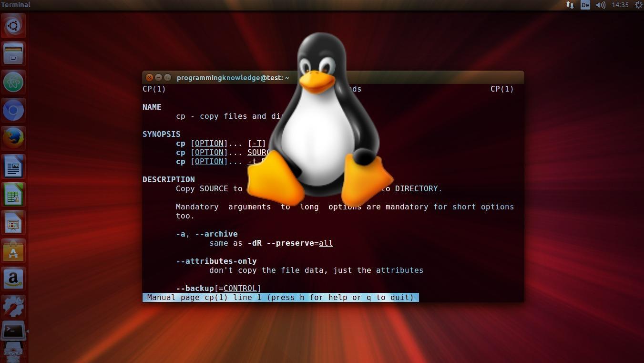Close the terminal window with red button
644x363 pixels.
tap(149, 77)
